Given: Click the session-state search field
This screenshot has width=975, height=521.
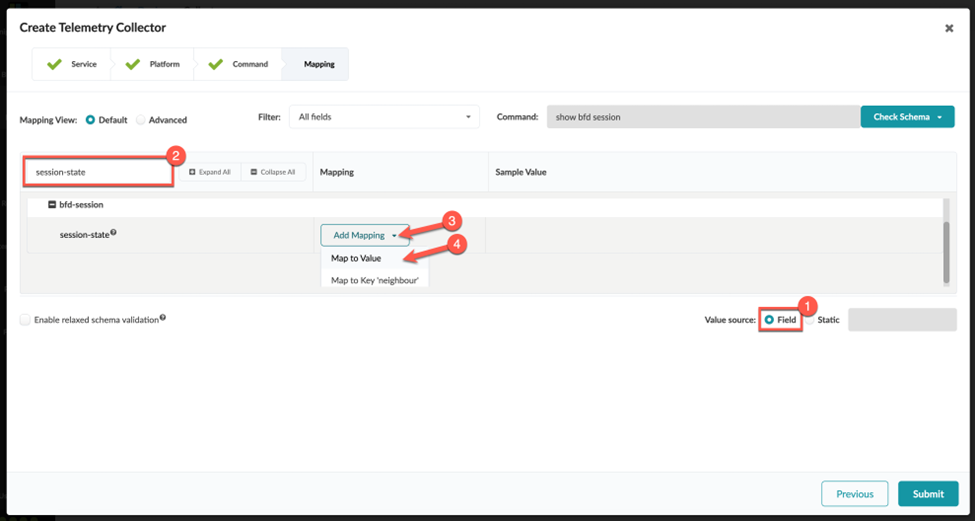Looking at the screenshot, I should pos(98,172).
